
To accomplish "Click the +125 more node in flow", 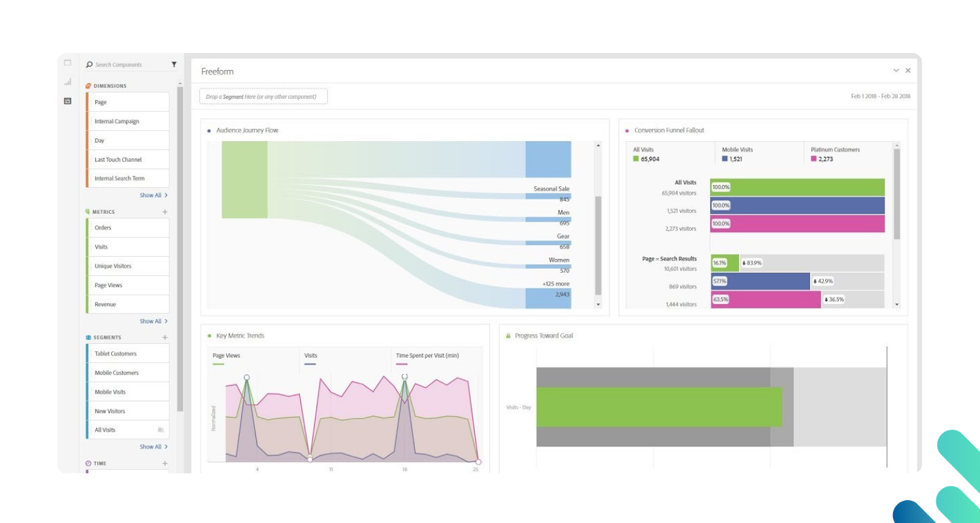I will point(547,298).
